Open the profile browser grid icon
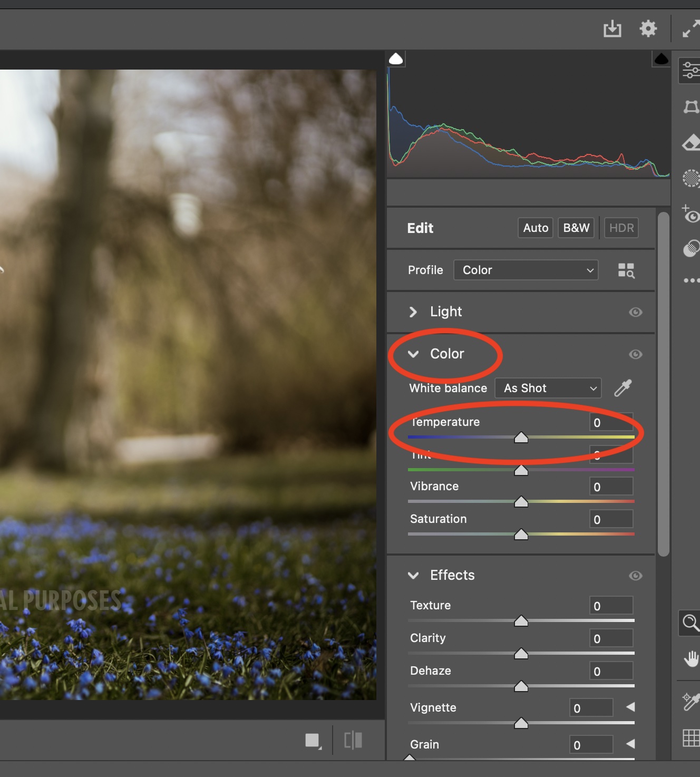The height and width of the screenshot is (777, 700). [x=626, y=270]
